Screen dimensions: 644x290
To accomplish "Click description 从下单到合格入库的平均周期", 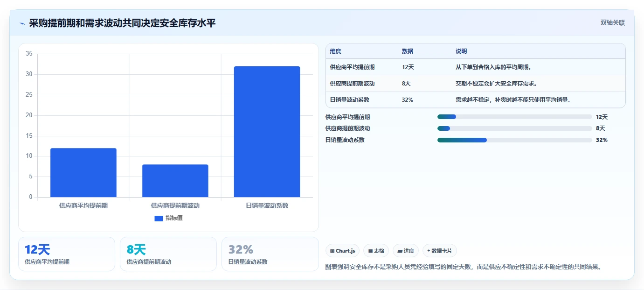I will 494,67.
